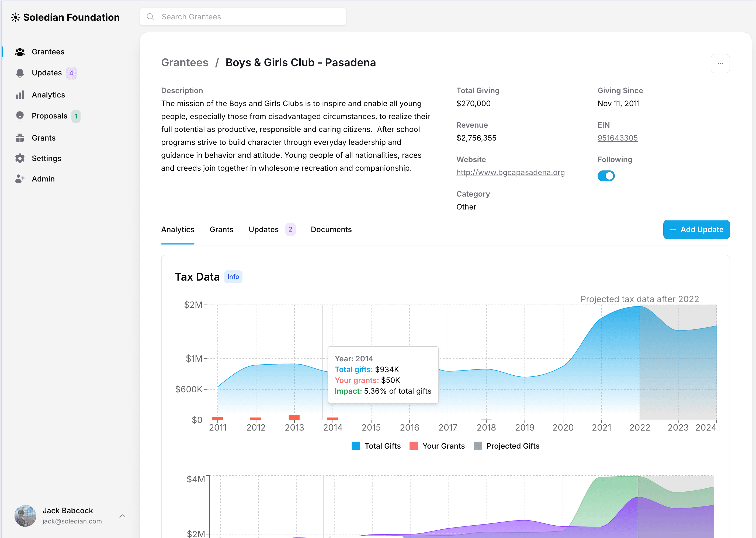Open the three-dots more options menu

[x=720, y=63]
